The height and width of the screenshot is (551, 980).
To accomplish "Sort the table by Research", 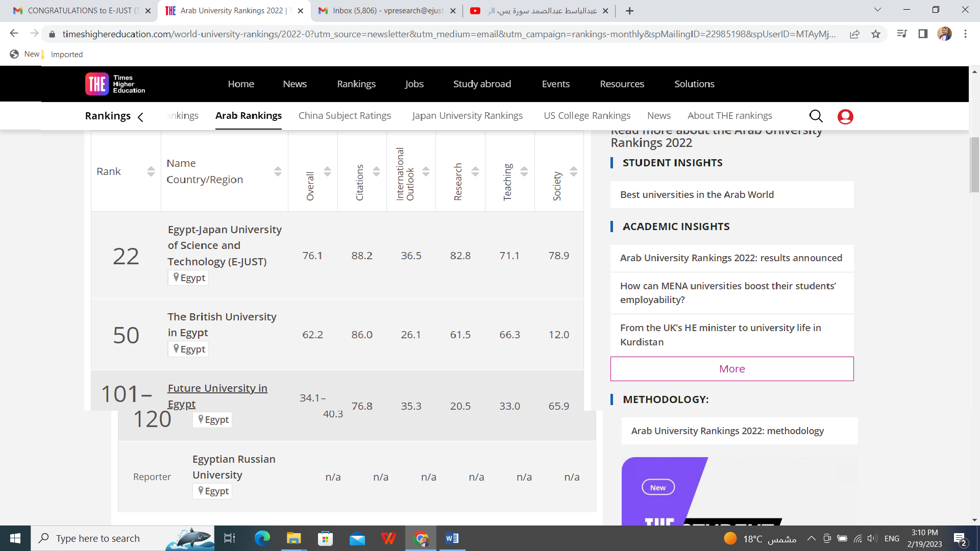I will (475, 171).
